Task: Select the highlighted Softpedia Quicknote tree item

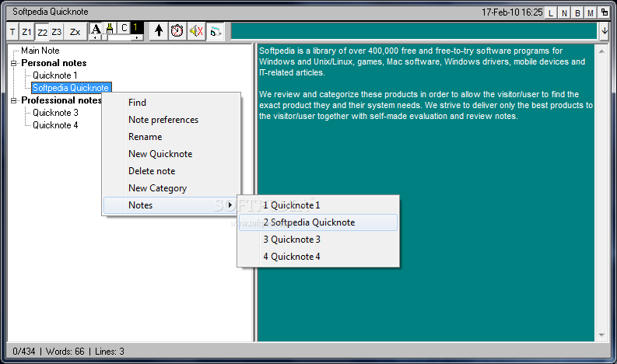Action: (x=71, y=88)
